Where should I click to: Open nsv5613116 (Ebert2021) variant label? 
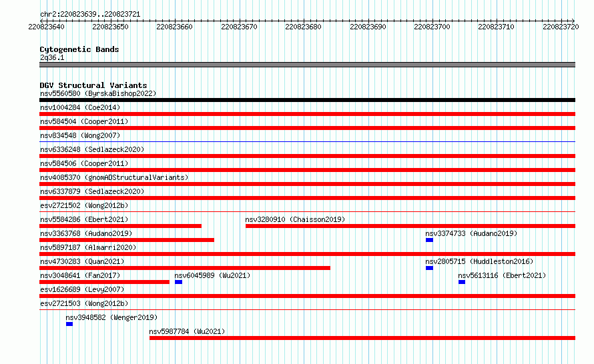pyautogui.click(x=502, y=275)
